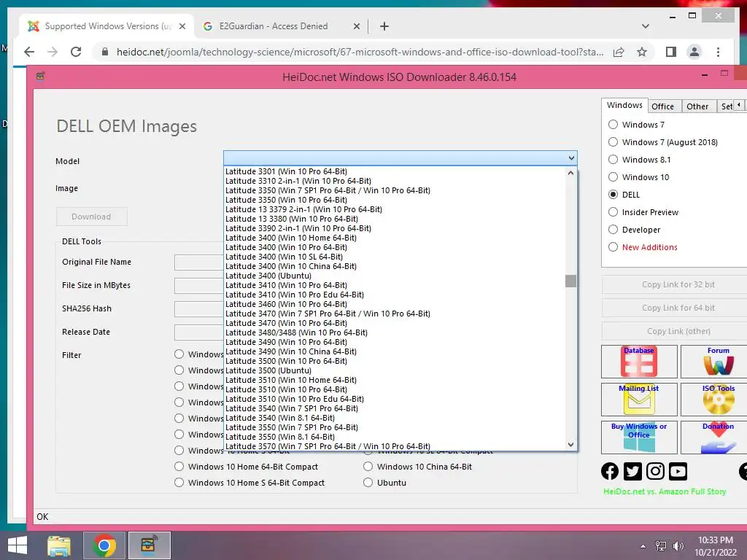The image size is (747, 560).
Task: Click the Chrome forward arrow
Action: coord(53,52)
